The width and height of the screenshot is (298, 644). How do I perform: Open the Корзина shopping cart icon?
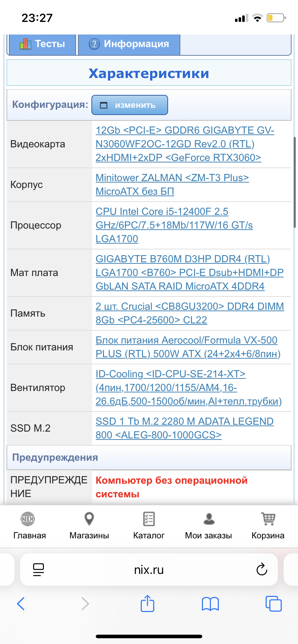pyautogui.click(x=268, y=519)
